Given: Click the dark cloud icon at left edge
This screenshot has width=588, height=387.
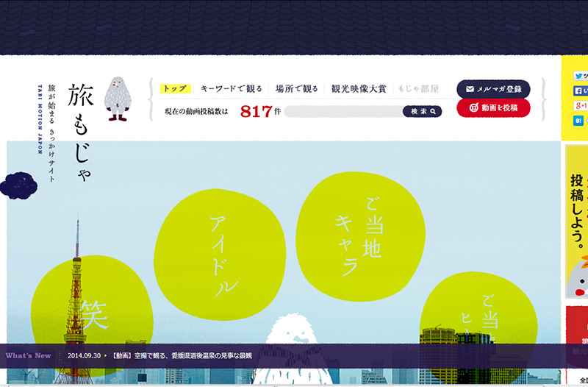Looking at the screenshot, I should 18,185.
